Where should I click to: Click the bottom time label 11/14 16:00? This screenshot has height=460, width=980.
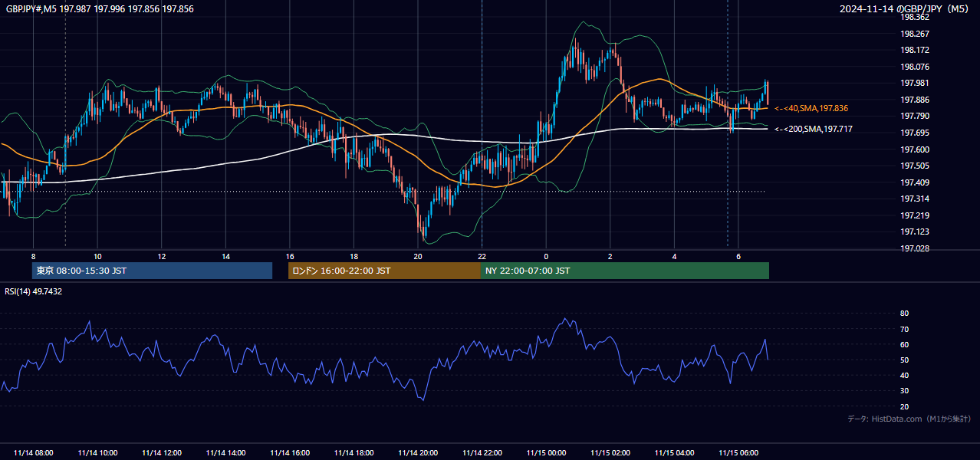pos(290,453)
